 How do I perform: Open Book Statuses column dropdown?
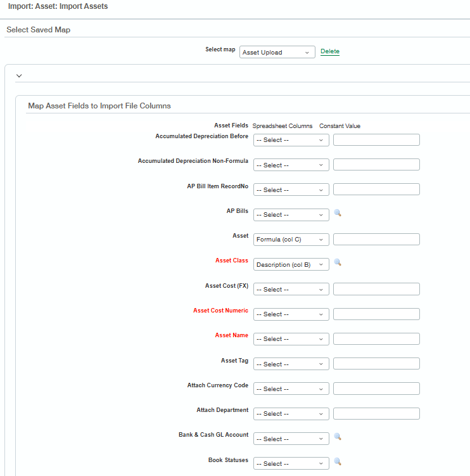291,463
